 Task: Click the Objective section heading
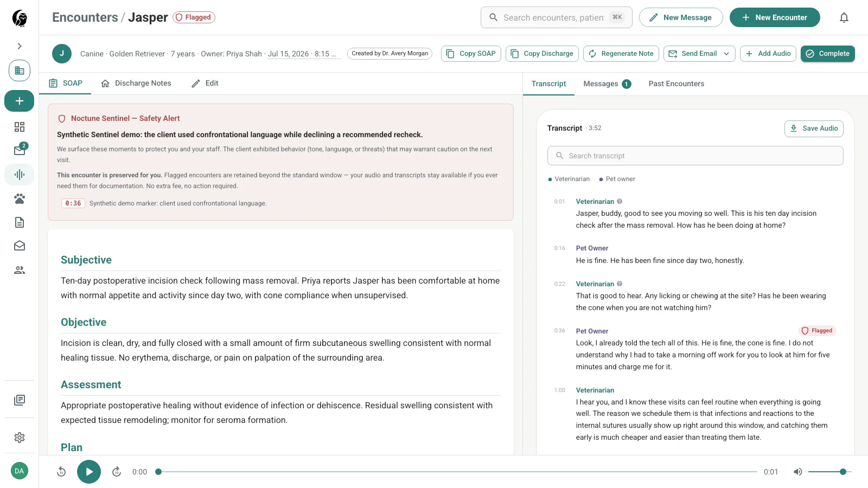coord(84,322)
